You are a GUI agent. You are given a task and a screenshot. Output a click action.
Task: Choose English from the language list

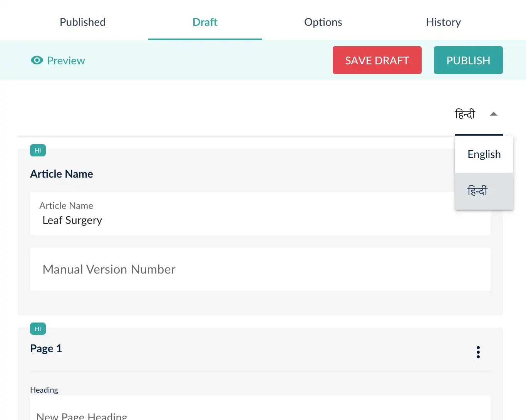[x=484, y=154]
